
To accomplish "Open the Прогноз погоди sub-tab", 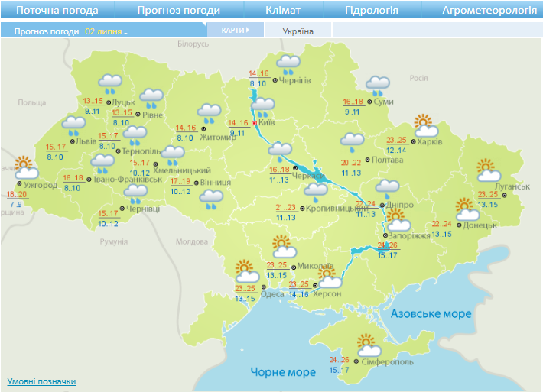I will coord(46,32).
